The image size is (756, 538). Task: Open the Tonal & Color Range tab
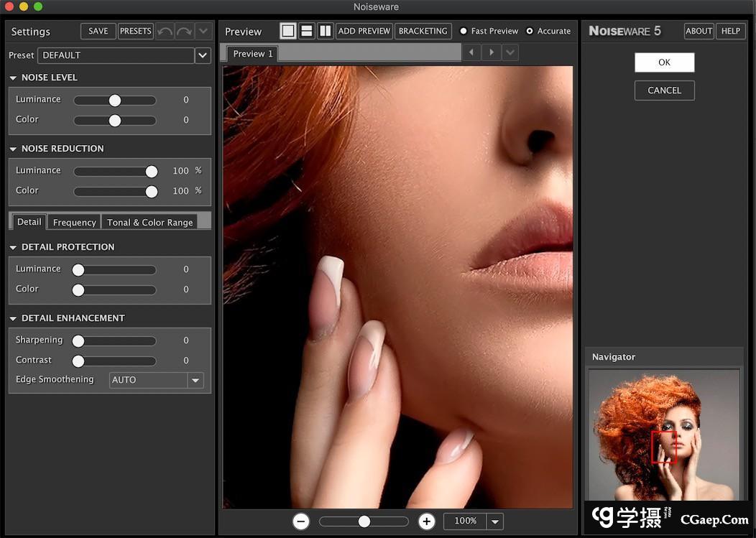pyautogui.click(x=149, y=223)
